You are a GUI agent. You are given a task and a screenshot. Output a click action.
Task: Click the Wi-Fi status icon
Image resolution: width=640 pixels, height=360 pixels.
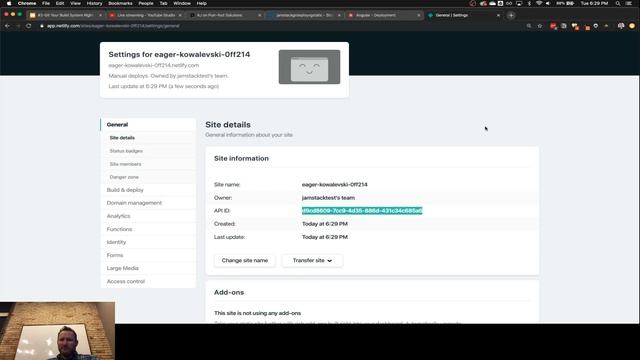pos(539,3)
